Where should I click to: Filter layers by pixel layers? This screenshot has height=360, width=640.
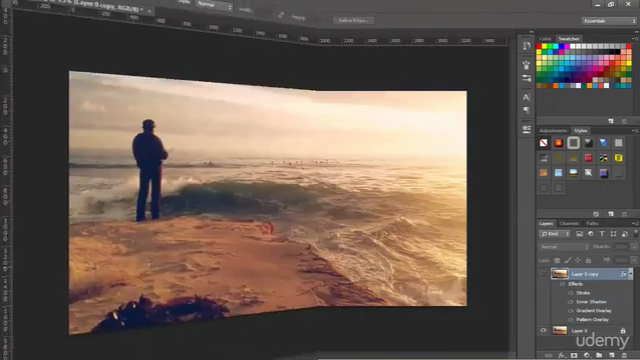coord(579,234)
